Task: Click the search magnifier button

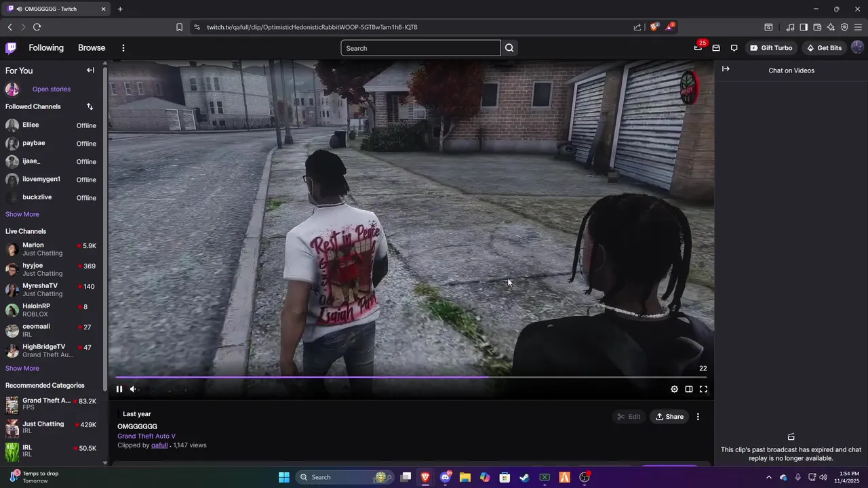Action: [x=509, y=48]
